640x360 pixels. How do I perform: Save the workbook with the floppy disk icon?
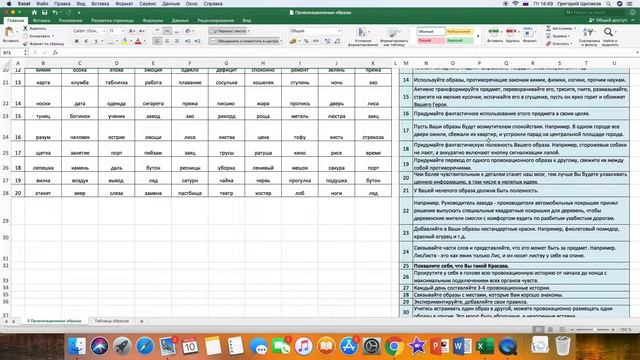pyautogui.click(x=44, y=13)
